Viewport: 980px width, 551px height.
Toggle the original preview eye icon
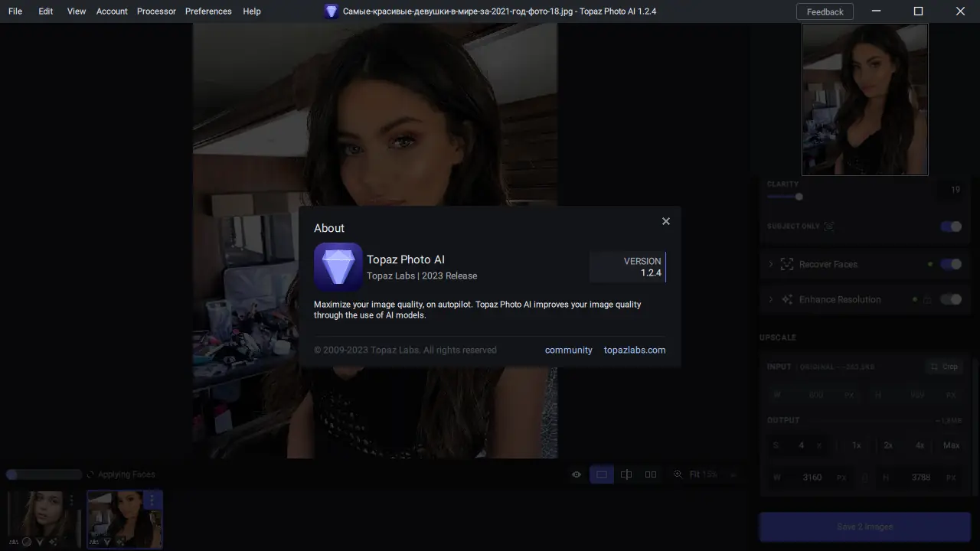tap(577, 474)
